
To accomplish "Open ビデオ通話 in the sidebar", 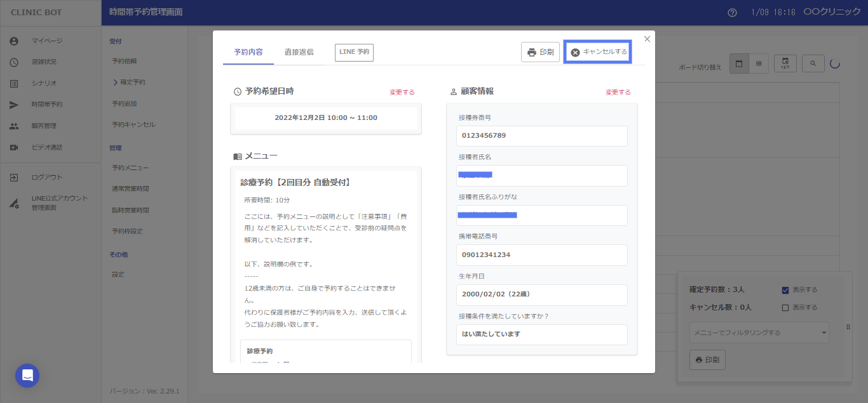I will pos(47,147).
